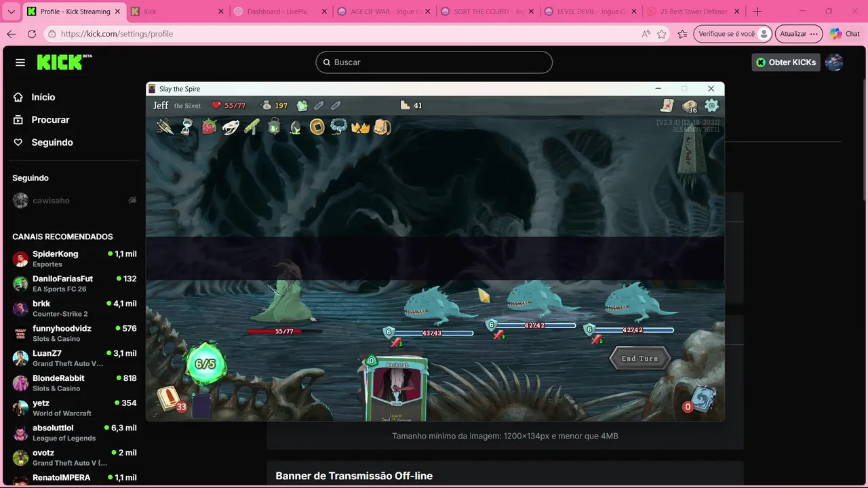
Task: Select the dagger relic, first in relic row
Action: [x=165, y=126]
